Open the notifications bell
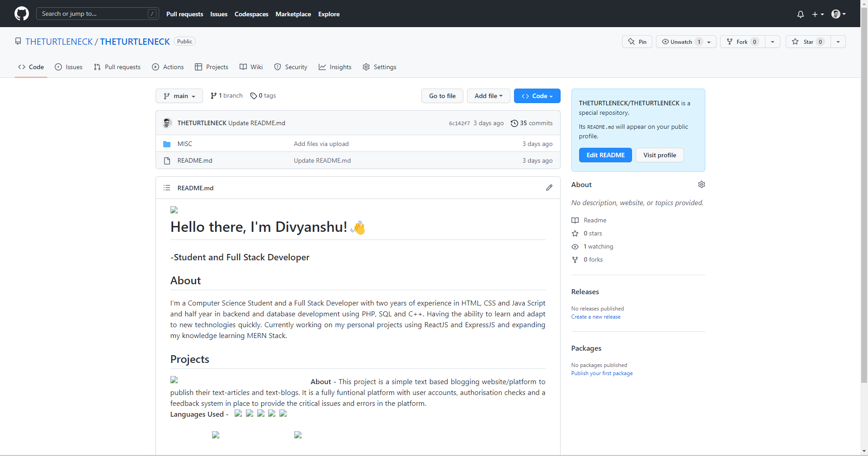 click(800, 14)
